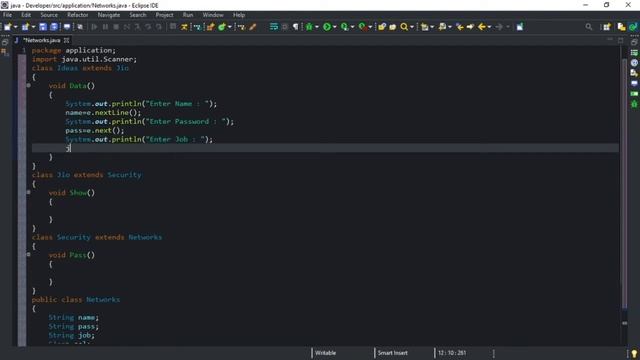Click the New Java Class icon
This screenshot has height=360, width=640.
tap(222, 27)
